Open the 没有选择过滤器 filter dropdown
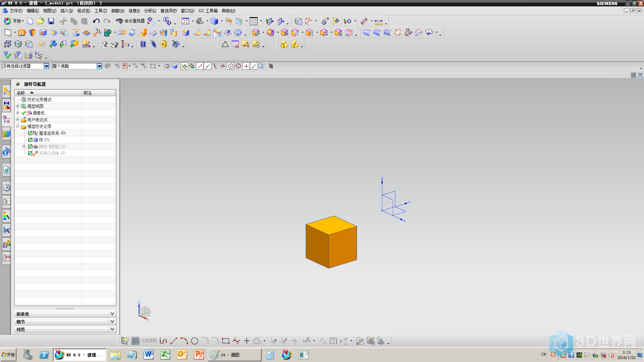Image resolution: width=644 pixels, height=362 pixels. pos(46,66)
